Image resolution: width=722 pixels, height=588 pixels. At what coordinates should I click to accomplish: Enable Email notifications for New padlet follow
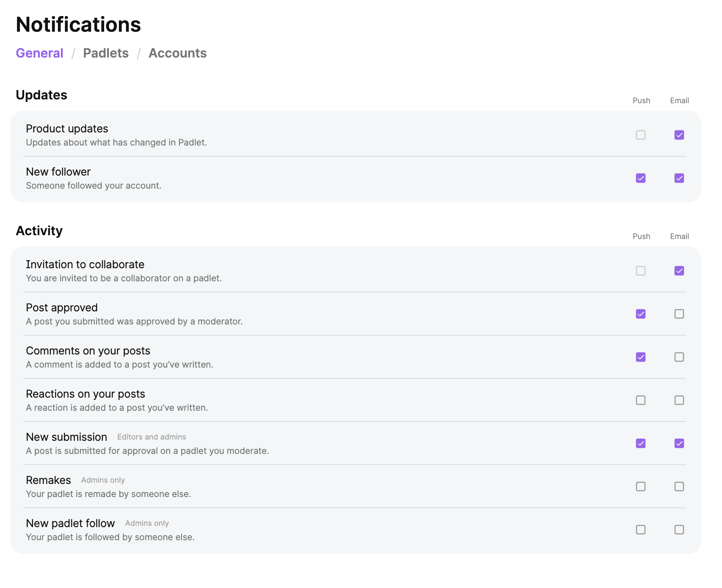[679, 530]
